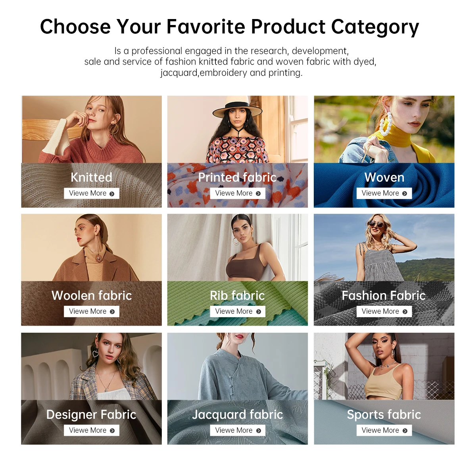Click arrow icon in Designer Fabric Viewe More
Viewport: 476px width, 464px height.
(x=112, y=431)
